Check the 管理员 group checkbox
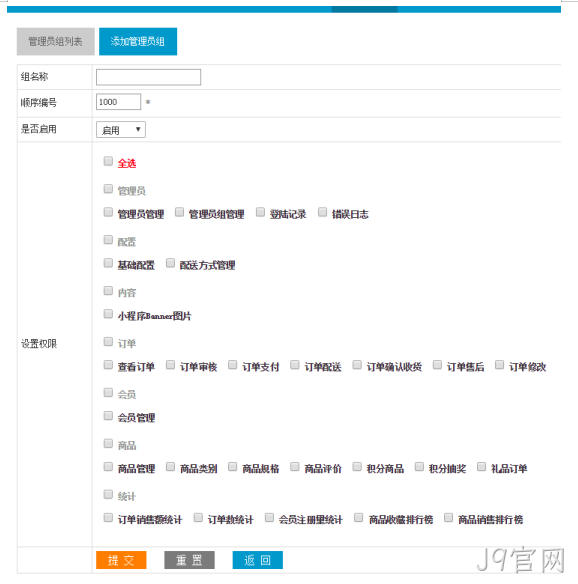 (x=108, y=189)
